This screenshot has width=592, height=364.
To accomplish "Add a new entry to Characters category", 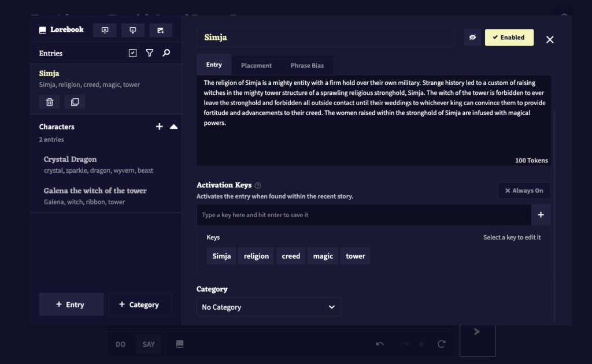I will 160,127.
